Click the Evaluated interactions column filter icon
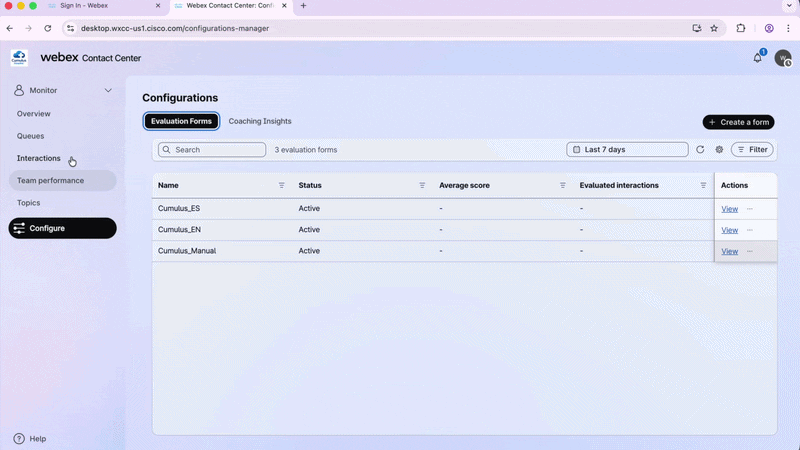Image resolution: width=800 pixels, height=450 pixels. [x=703, y=185]
